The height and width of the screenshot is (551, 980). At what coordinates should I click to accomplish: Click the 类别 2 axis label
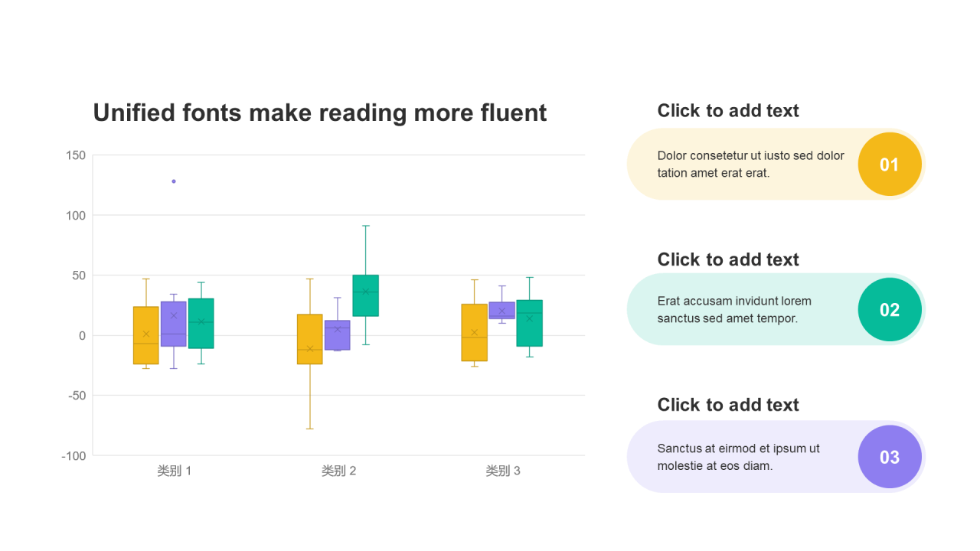338,471
